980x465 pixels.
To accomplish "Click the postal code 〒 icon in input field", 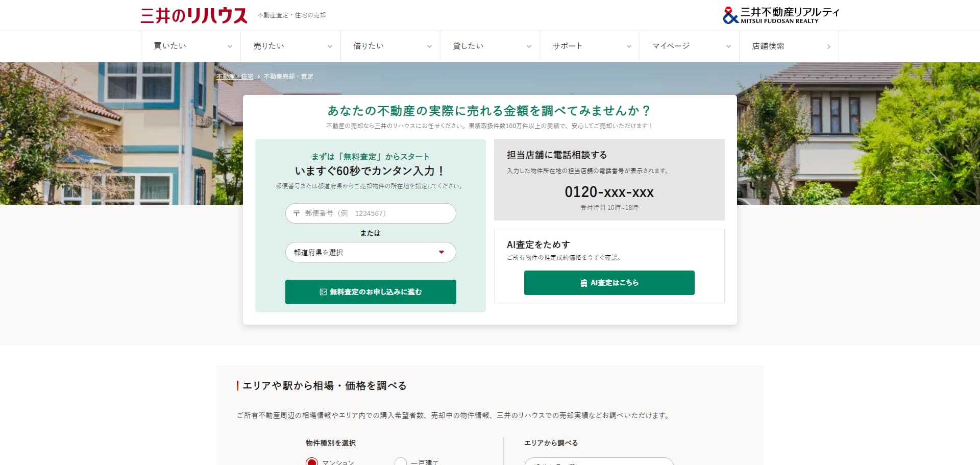I will point(296,213).
